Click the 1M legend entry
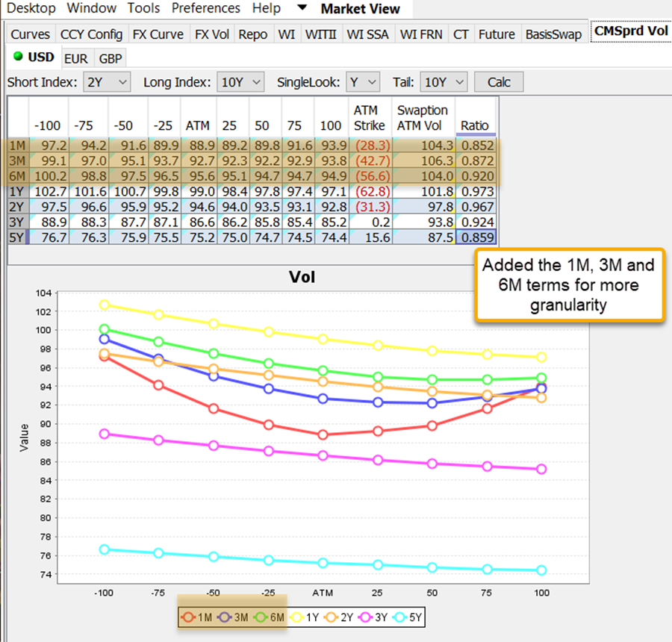The image size is (672, 642). (196, 617)
